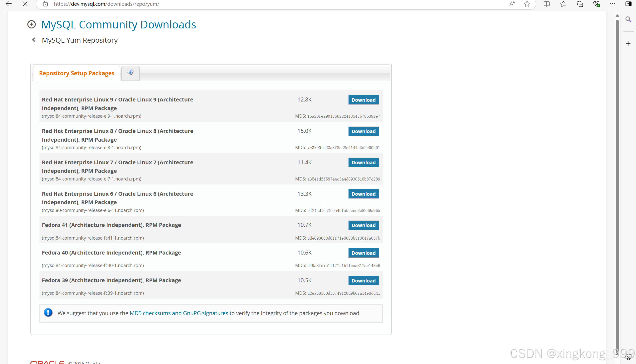Click the blue info icon beside the MD5 suggestion
Viewport: 636px width, 364px height.
click(48, 312)
